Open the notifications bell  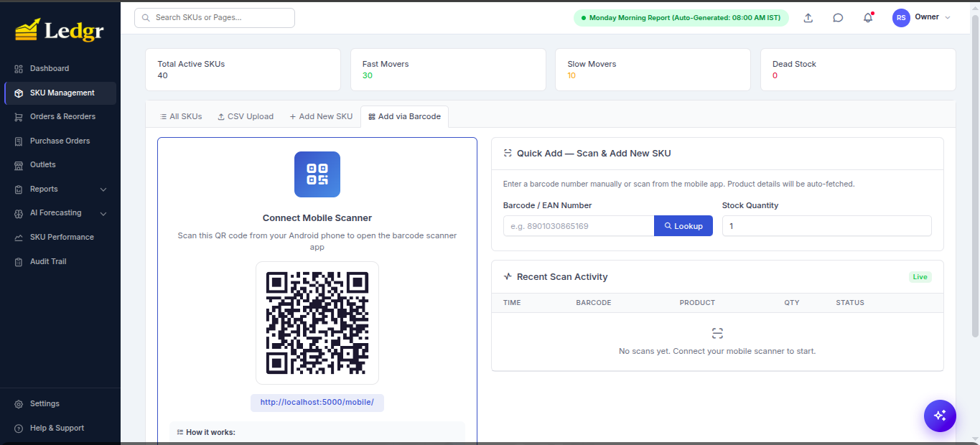point(868,18)
